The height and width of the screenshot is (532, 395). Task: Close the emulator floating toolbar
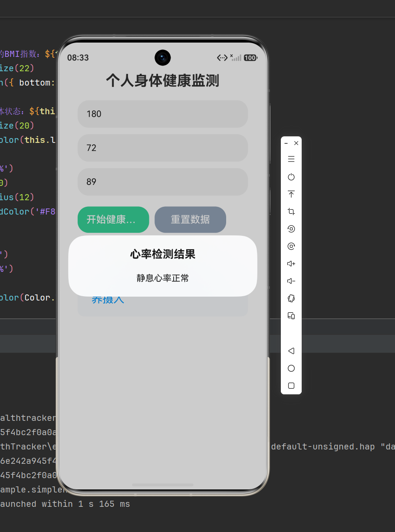coord(296,143)
